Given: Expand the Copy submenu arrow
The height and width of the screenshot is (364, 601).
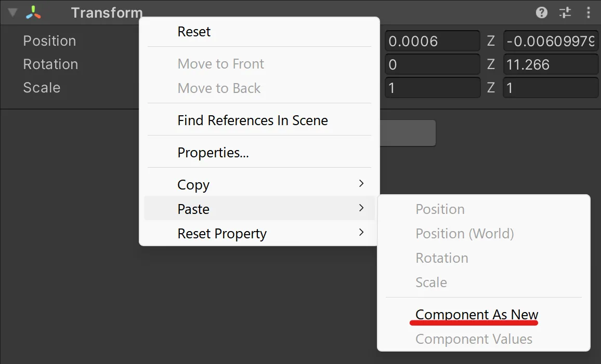Looking at the screenshot, I should [361, 184].
